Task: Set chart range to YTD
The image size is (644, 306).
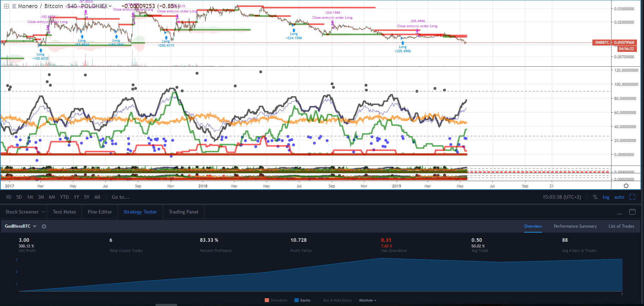Action: [64, 197]
